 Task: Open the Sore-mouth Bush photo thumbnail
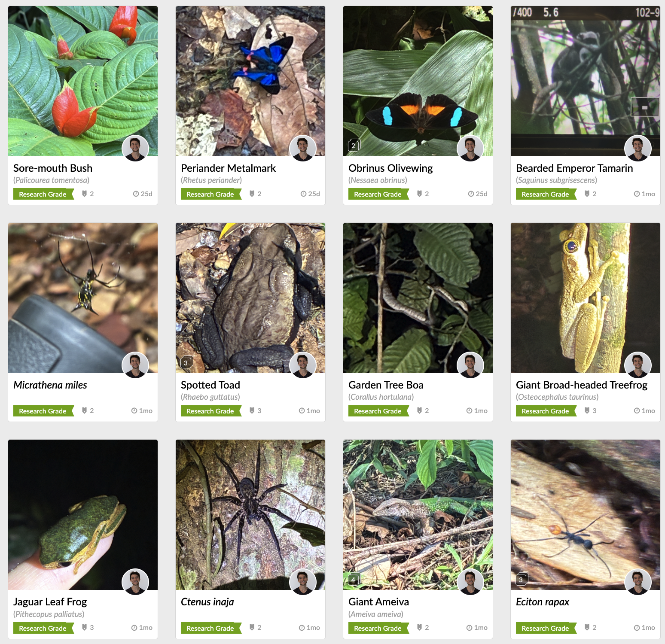(x=83, y=81)
